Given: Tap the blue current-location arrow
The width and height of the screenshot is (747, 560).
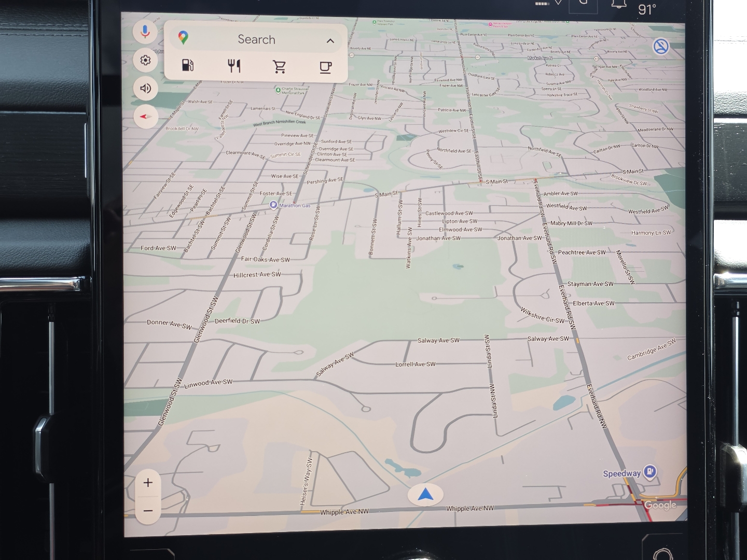Looking at the screenshot, I should (x=425, y=495).
